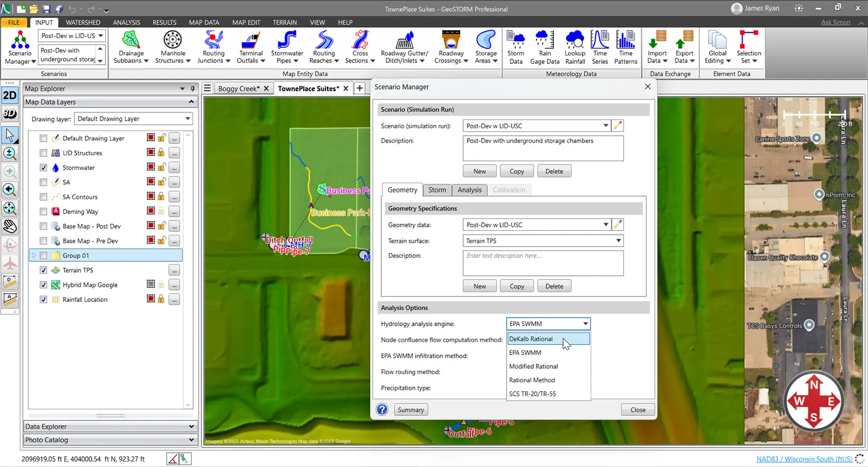868x467 pixels.
Task: Open the Scenario Manager help icon
Action: click(x=382, y=409)
